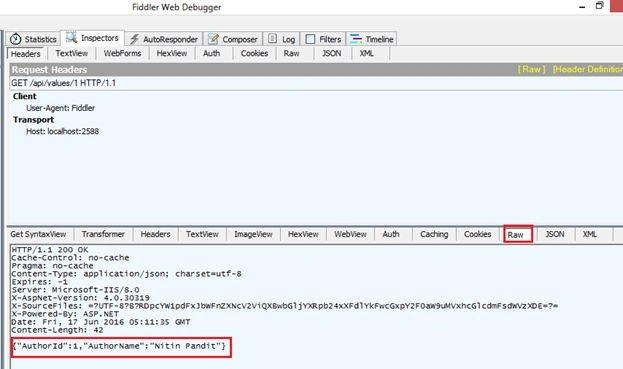Viewport: 623px width, 369px height.
Task: Open Composer via its pencil icon
Action: pos(213,39)
